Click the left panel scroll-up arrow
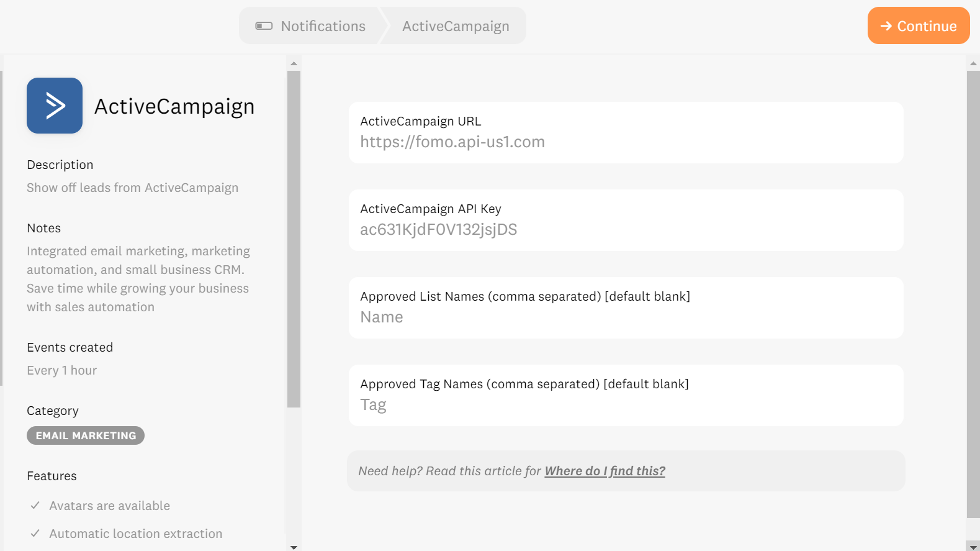Image resolution: width=980 pixels, height=551 pixels. [x=294, y=63]
